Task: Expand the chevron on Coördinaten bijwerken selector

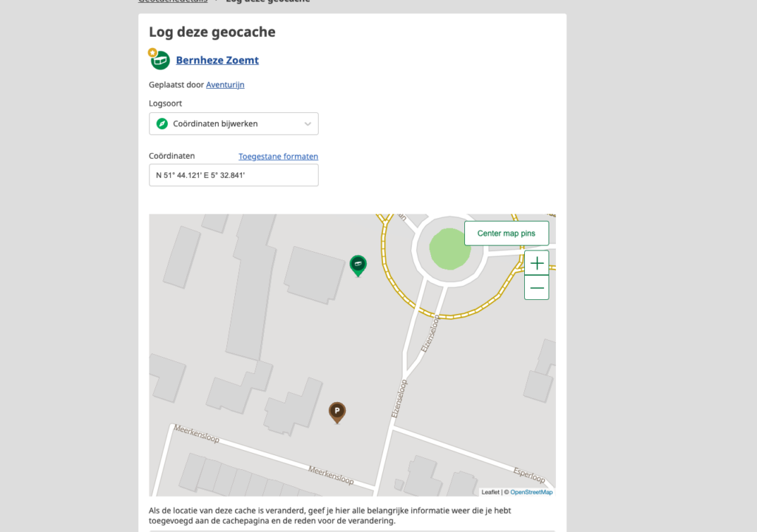Action: (x=307, y=123)
